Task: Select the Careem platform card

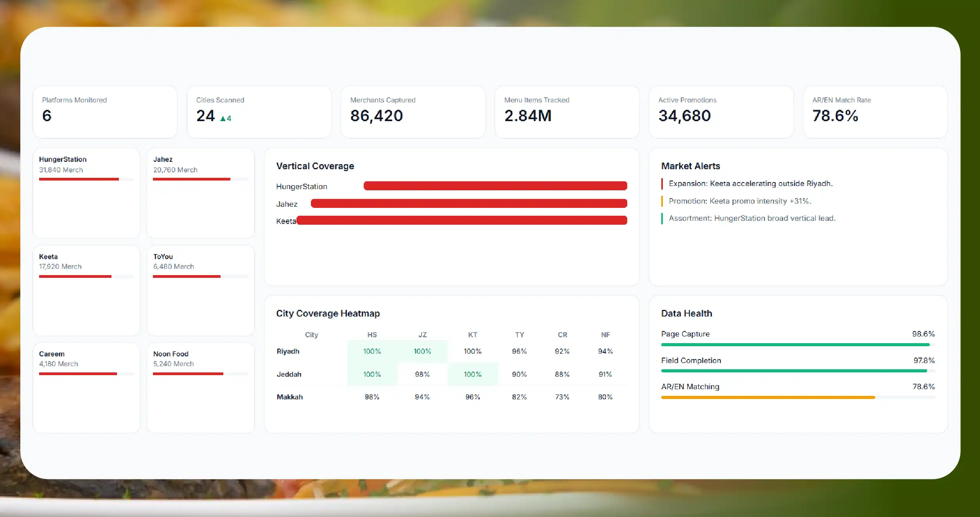Action: point(86,388)
